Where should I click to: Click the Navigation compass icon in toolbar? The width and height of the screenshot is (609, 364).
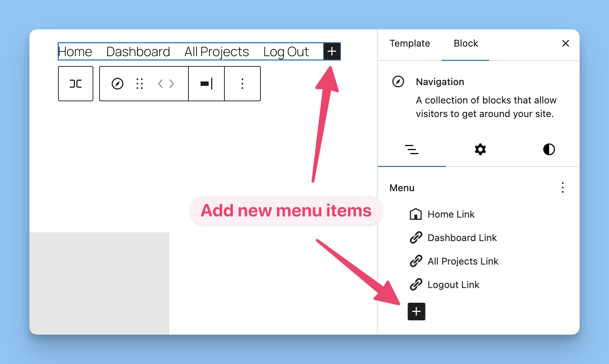pos(118,84)
